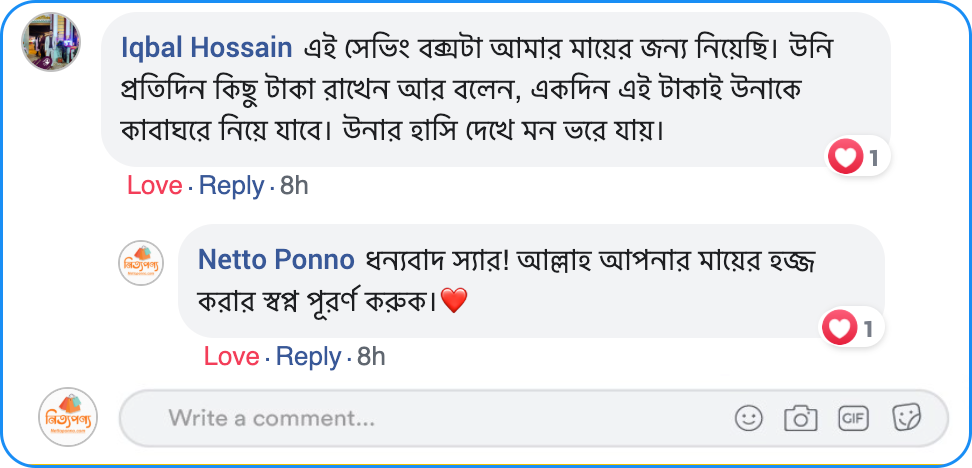Open Iqbal Hossain's profile name link
Image resolution: width=972 pixels, height=468 pixels.
206,47
